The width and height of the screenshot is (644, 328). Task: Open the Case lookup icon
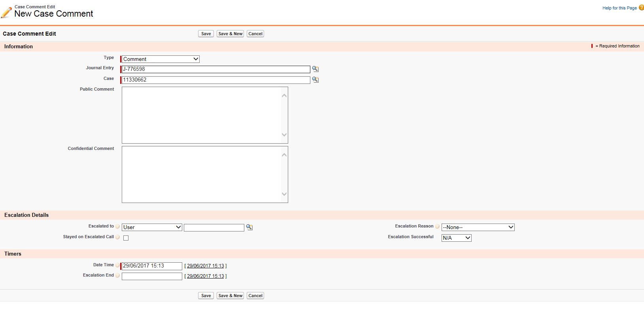tap(315, 80)
